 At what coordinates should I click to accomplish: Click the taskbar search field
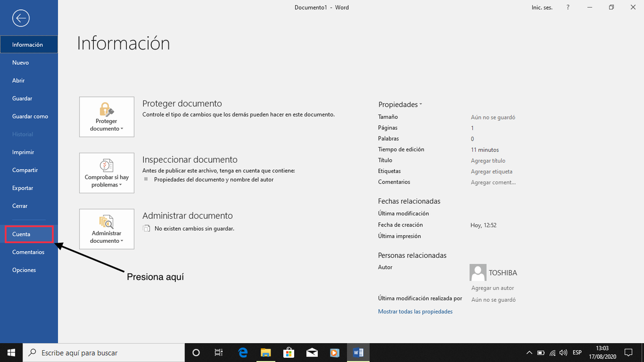[x=102, y=352]
